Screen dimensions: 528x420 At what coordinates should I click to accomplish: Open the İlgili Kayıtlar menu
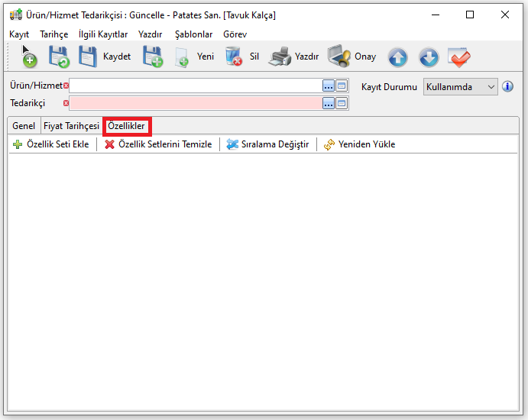[x=103, y=34]
